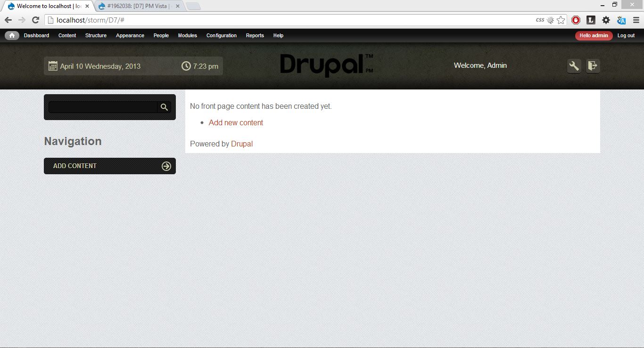This screenshot has width=644, height=348.
Task: Open the Reports menu
Action: [x=255, y=35]
